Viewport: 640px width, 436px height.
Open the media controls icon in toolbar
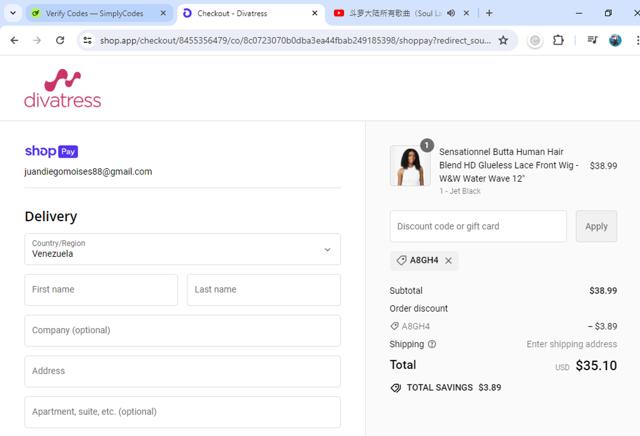592,40
